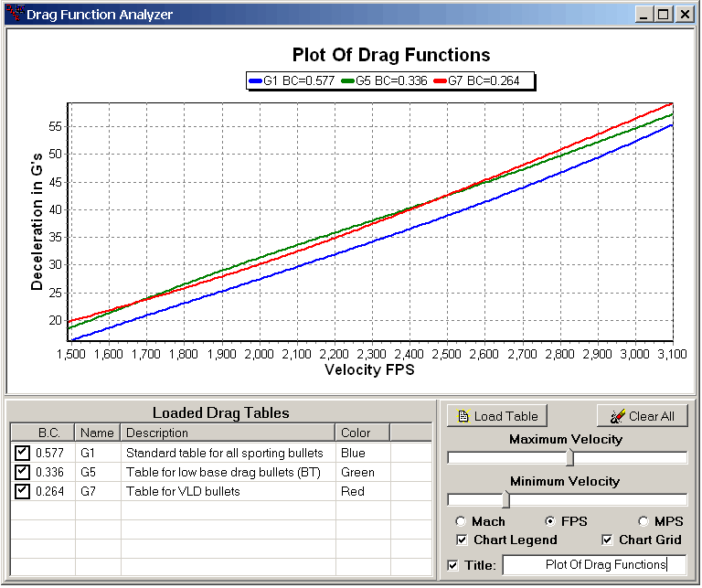Toggle the Title checkbox

pyautogui.click(x=452, y=565)
